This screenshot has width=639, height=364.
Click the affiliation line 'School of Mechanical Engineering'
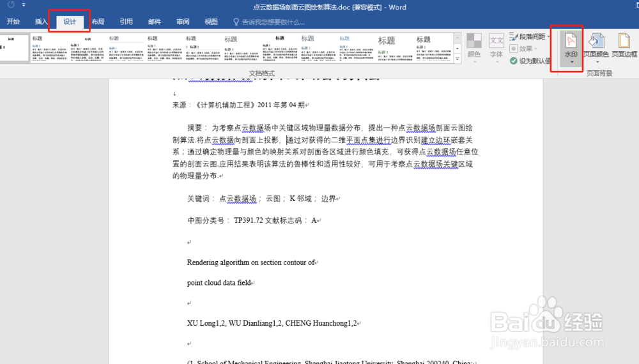click(x=331, y=361)
